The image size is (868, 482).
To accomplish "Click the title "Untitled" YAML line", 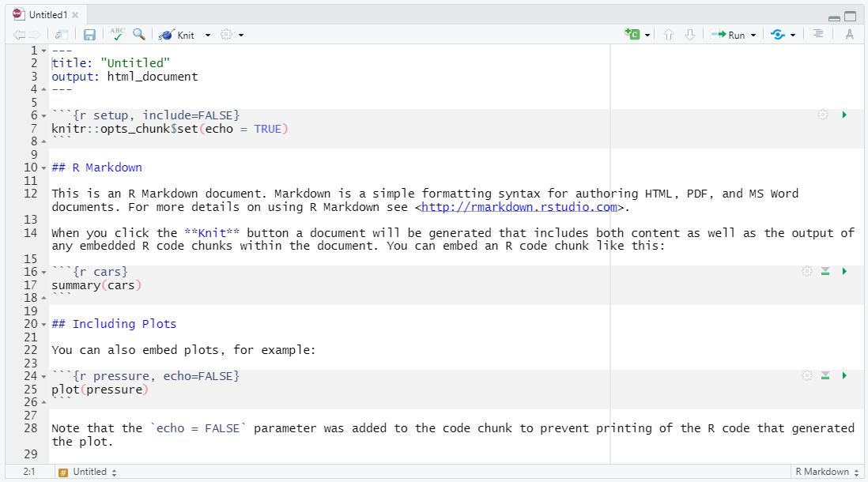I will [x=111, y=63].
